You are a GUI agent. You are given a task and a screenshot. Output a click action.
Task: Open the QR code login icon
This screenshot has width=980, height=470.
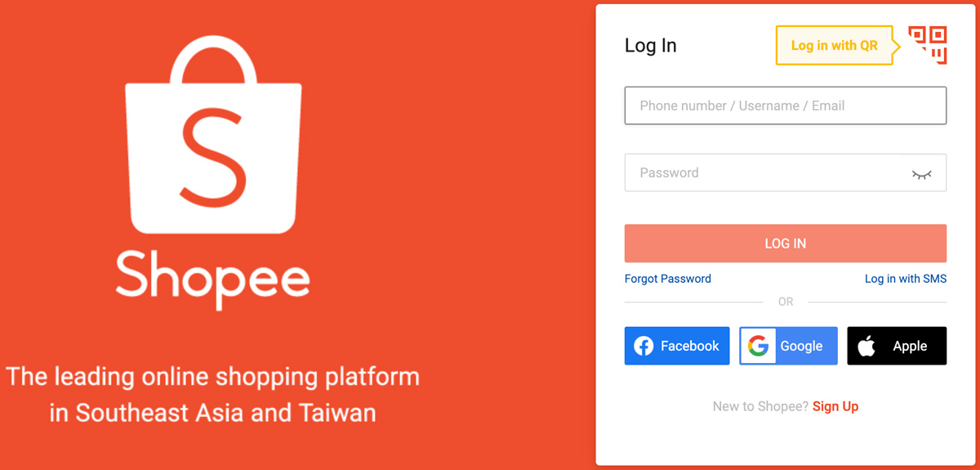pos(928,45)
